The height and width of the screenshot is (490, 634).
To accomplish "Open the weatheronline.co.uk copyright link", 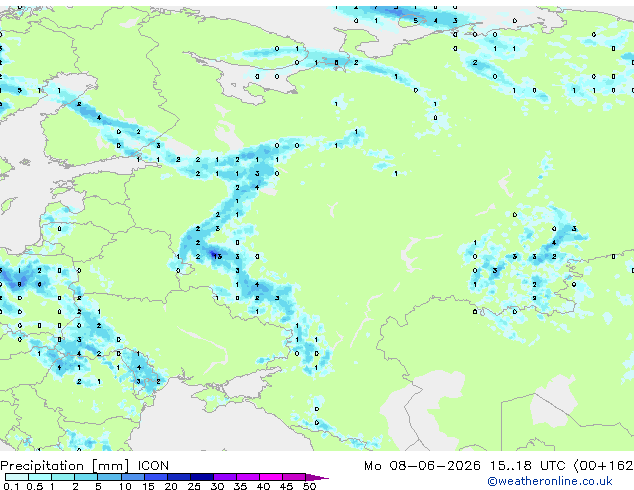I will (550, 481).
